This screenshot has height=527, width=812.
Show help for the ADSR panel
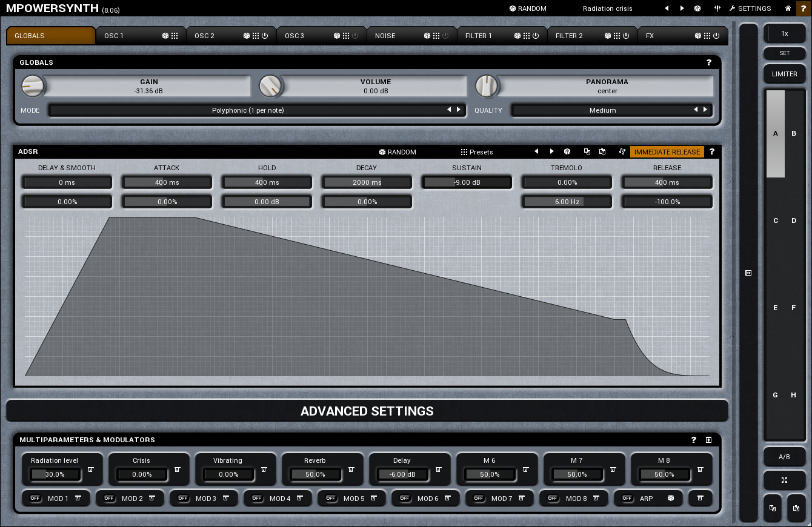point(712,151)
